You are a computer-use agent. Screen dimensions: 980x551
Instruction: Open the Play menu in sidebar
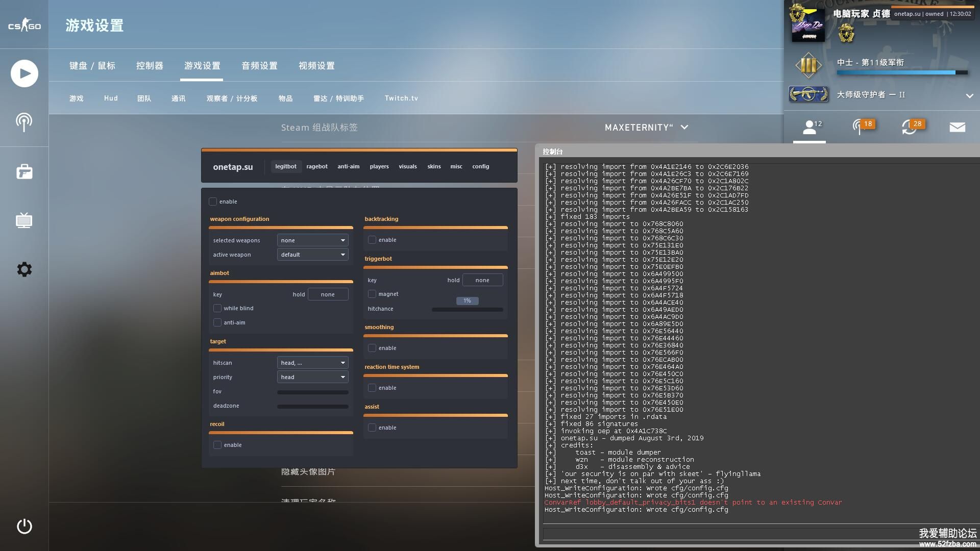24,73
